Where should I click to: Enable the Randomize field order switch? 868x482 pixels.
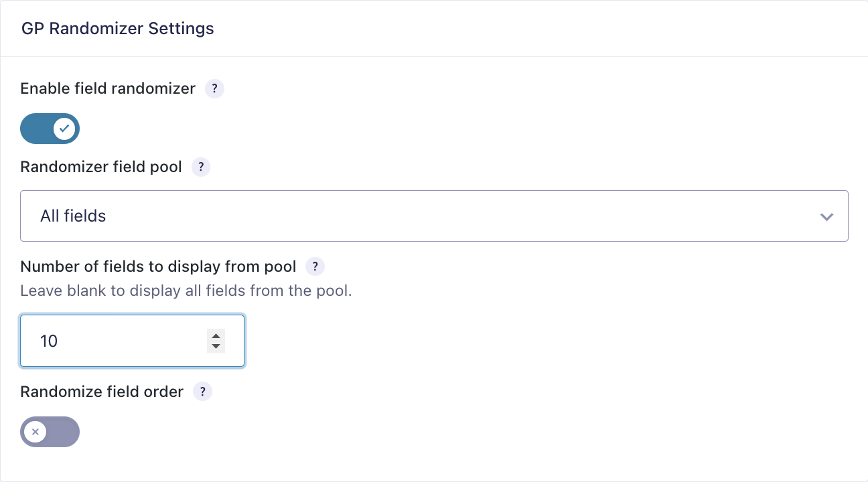pyautogui.click(x=50, y=432)
